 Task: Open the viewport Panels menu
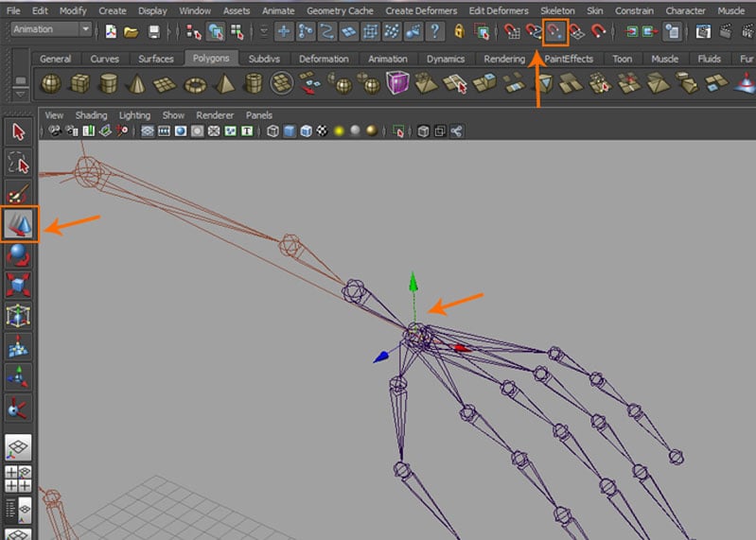[258, 115]
